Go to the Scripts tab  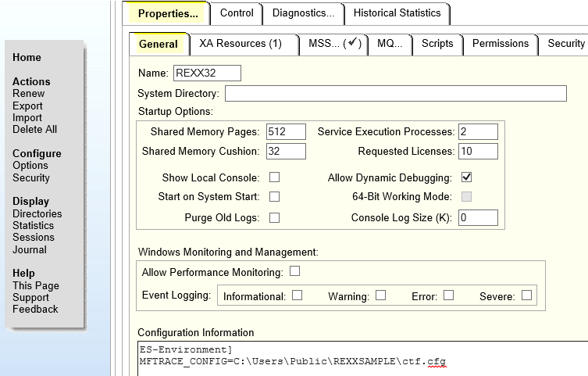(437, 44)
